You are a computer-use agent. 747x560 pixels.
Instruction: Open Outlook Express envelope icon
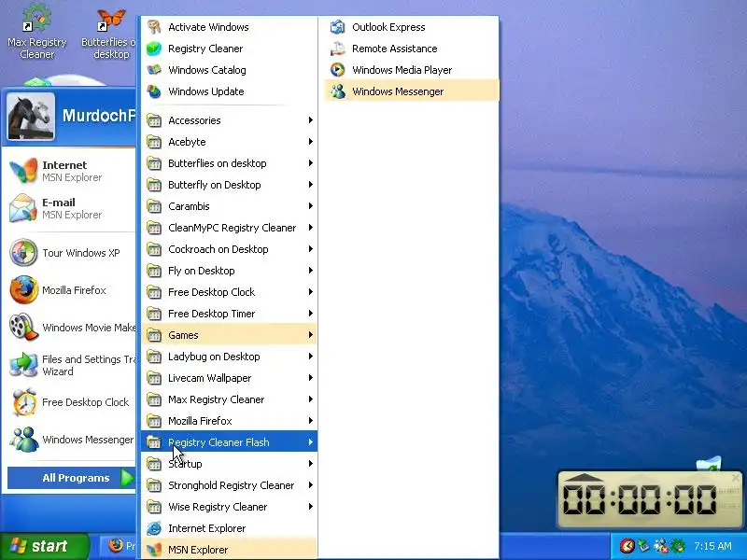point(337,27)
